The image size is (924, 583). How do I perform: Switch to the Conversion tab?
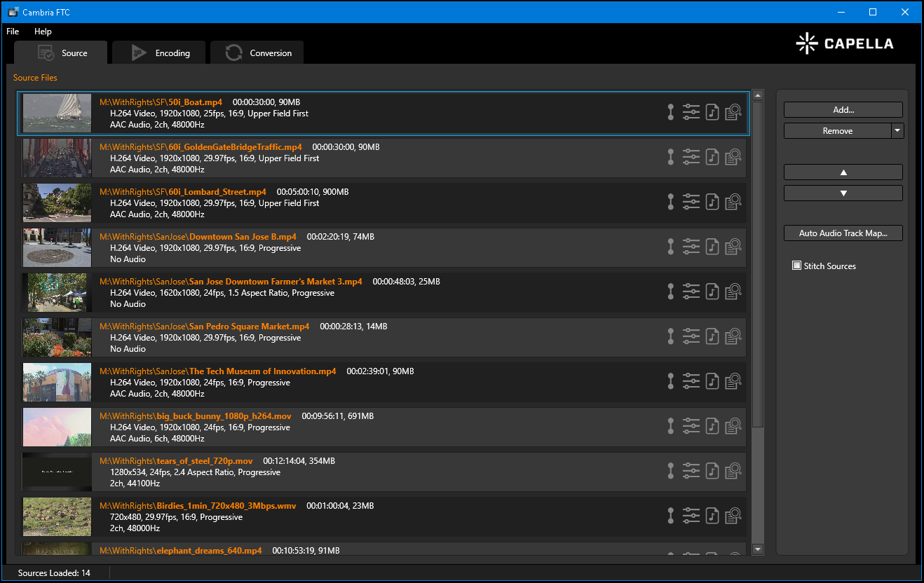click(257, 53)
